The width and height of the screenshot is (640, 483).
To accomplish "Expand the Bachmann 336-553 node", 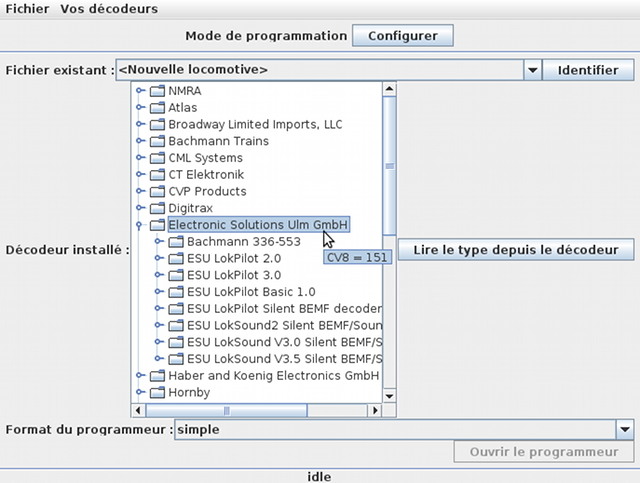I will click(159, 241).
